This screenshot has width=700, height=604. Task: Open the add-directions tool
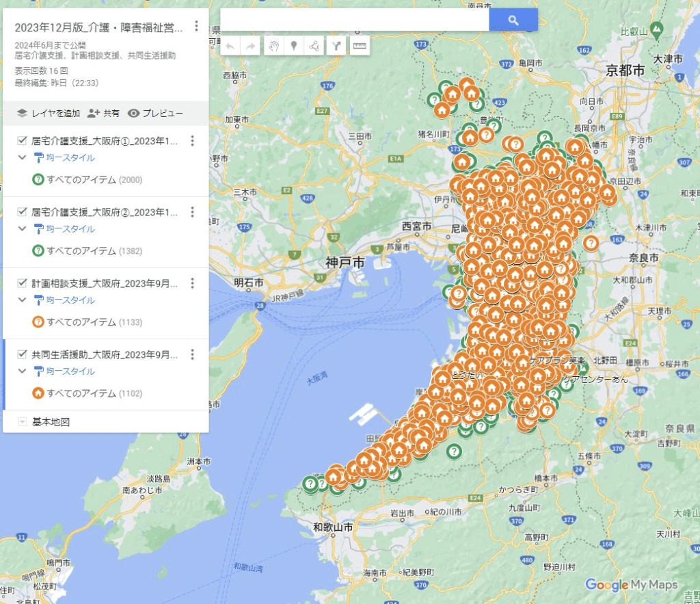[336, 45]
